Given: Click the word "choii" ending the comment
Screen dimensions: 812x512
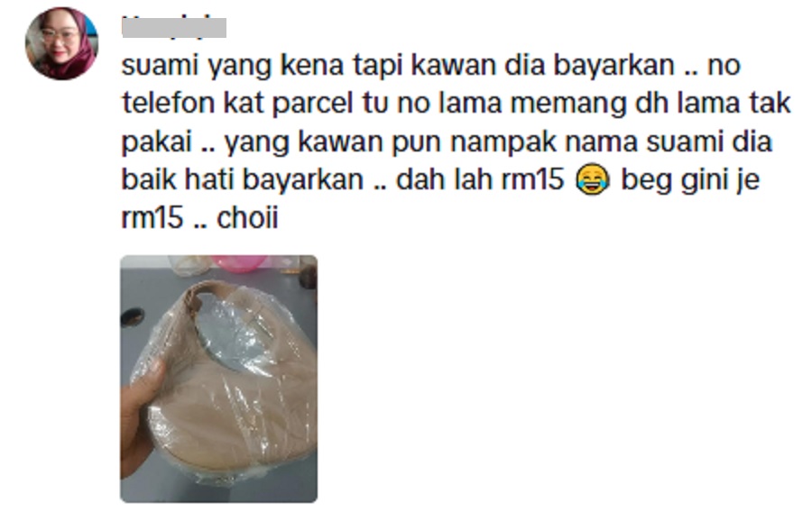Looking at the screenshot, I should (x=247, y=218).
